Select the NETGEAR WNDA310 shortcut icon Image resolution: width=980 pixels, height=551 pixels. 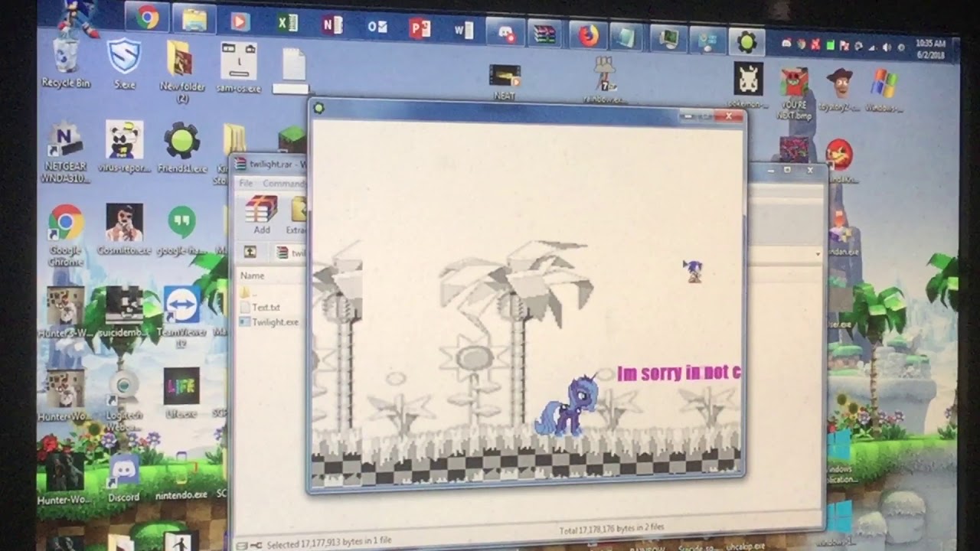tap(65, 153)
